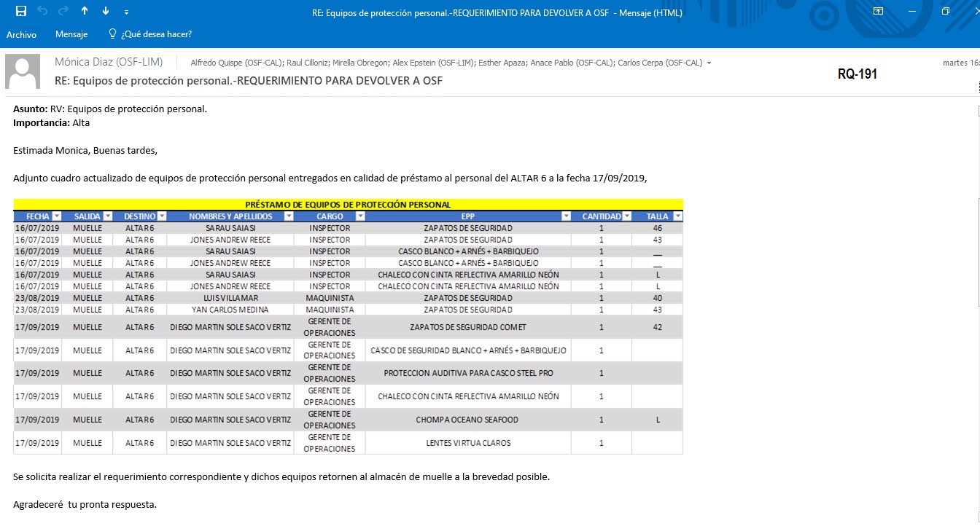Image resolution: width=980 pixels, height=526 pixels.
Task: Click the ribbon display options icon
Action: pos(878,11)
